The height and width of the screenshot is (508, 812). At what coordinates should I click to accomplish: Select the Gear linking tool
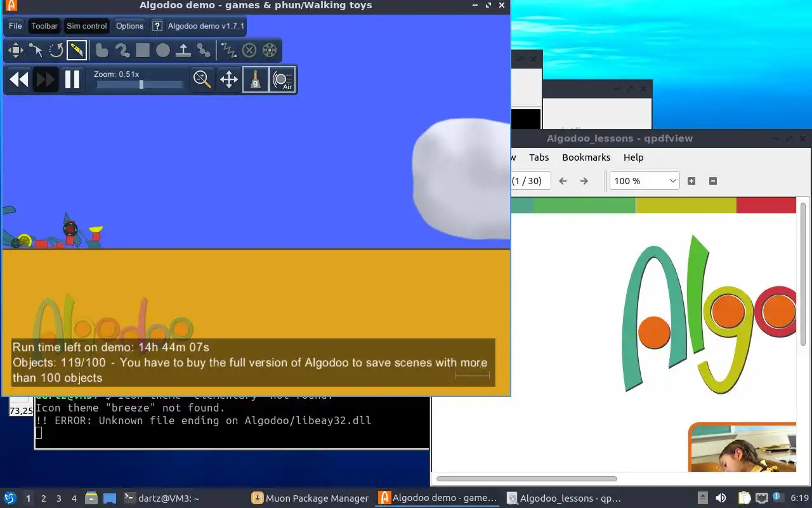203,50
